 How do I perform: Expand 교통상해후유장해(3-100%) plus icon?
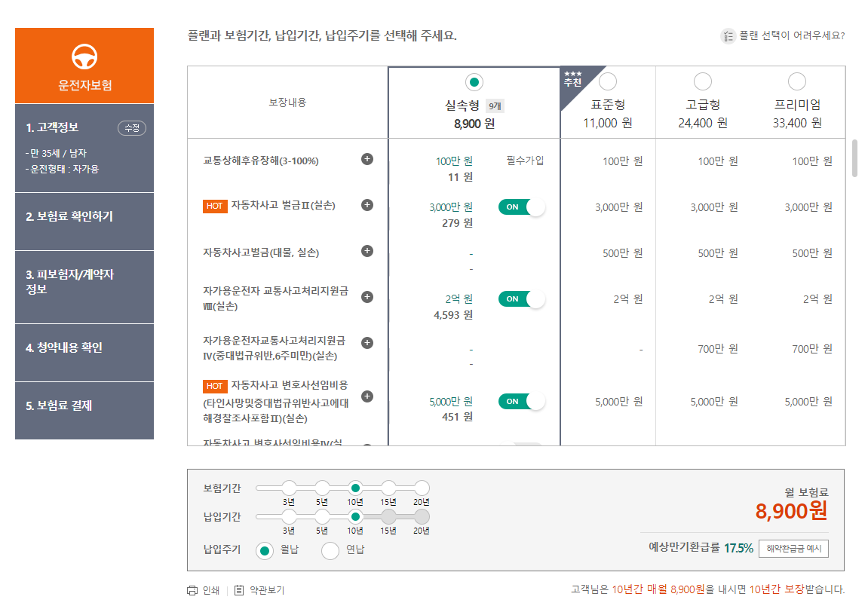click(367, 159)
